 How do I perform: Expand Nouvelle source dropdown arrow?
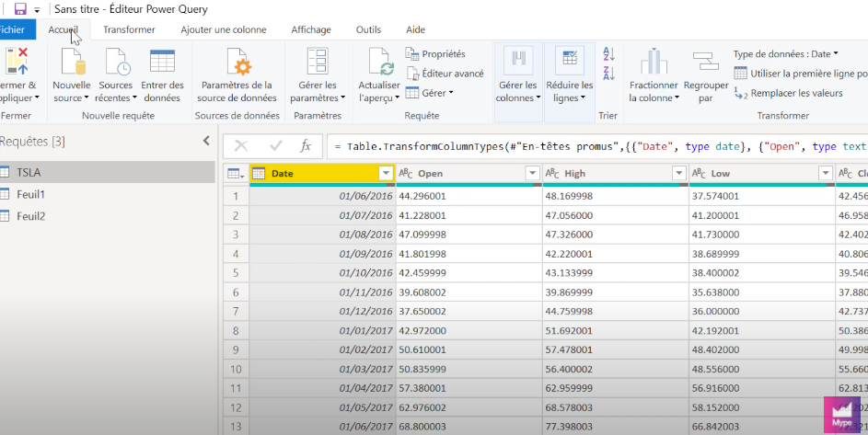87,98
